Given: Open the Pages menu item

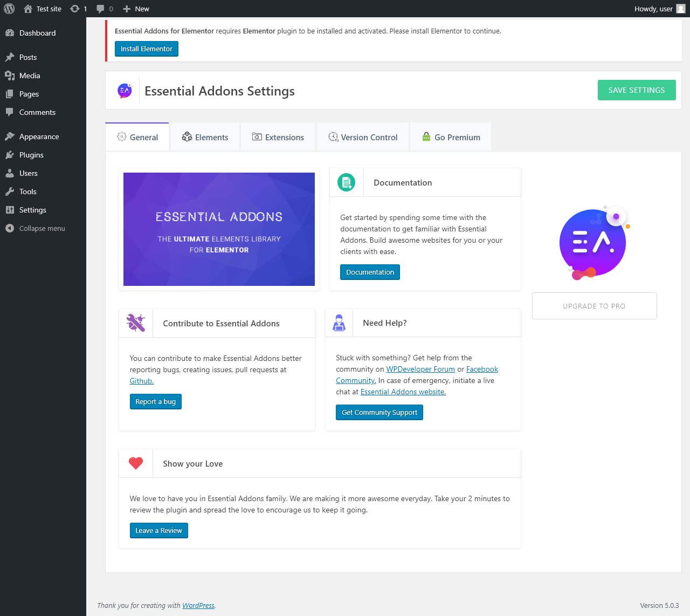Looking at the screenshot, I should [43, 94].
